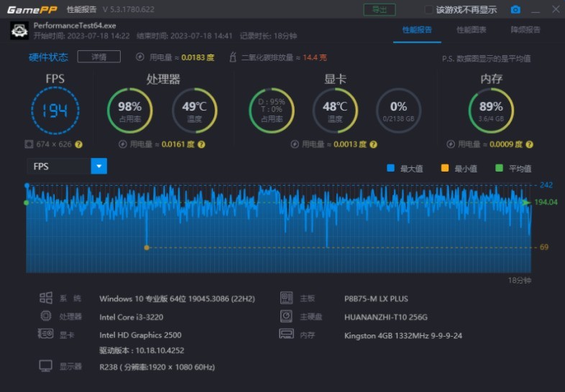Image resolution: width=565 pixels, height=392 pixels.
Task: Click the processor power usage help icon
Action: (x=201, y=144)
